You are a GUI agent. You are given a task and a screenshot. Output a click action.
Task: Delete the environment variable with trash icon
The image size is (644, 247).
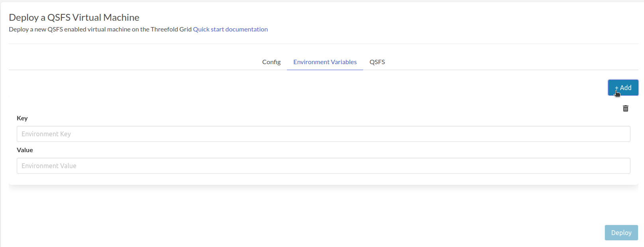point(625,108)
